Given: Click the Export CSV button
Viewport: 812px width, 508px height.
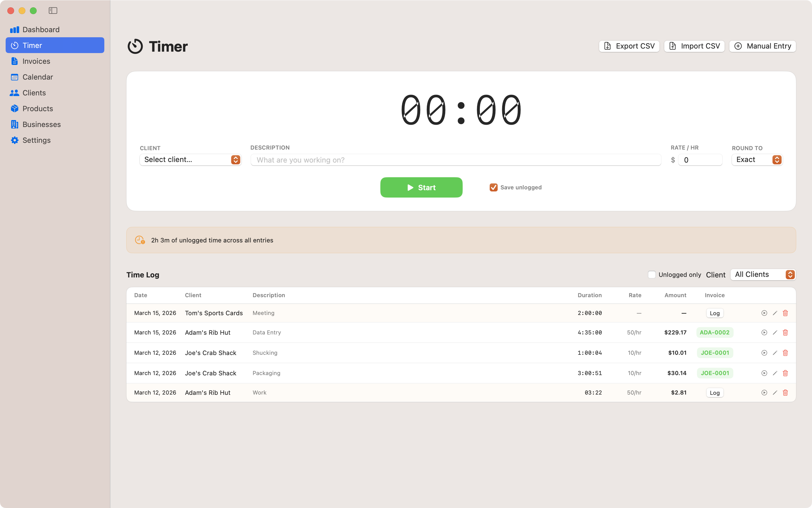Looking at the screenshot, I should coord(629,46).
